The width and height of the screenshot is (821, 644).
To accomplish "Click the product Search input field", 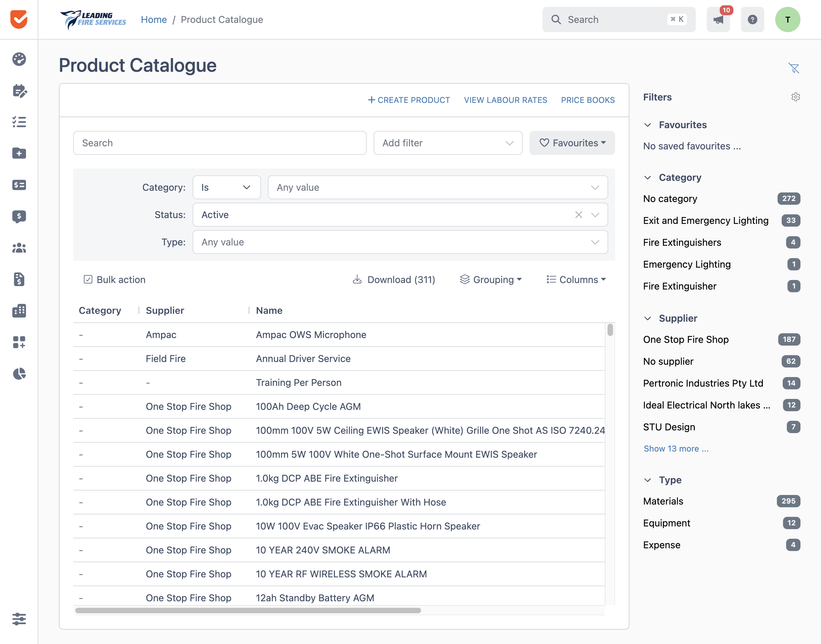I will tap(220, 143).
